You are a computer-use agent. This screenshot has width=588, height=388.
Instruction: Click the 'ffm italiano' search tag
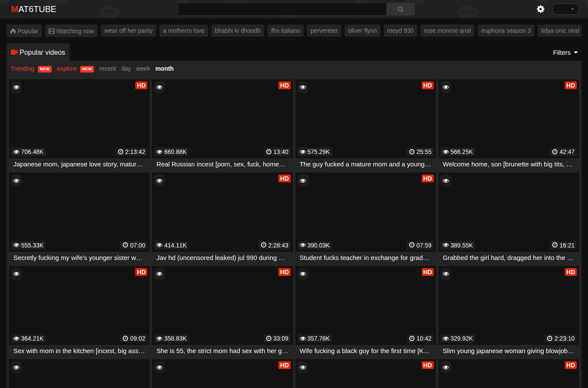point(285,31)
